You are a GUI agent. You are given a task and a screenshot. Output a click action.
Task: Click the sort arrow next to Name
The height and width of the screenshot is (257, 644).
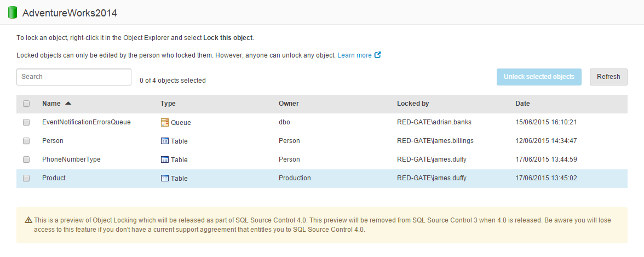pyautogui.click(x=68, y=103)
